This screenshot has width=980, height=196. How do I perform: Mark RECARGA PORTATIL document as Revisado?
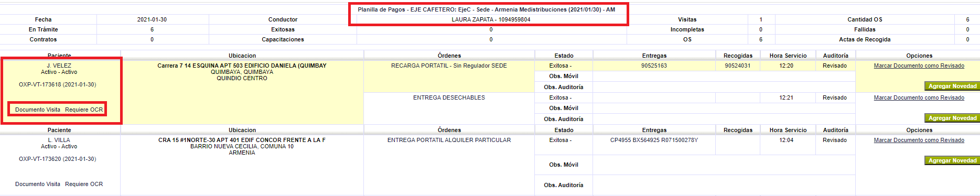pos(919,66)
